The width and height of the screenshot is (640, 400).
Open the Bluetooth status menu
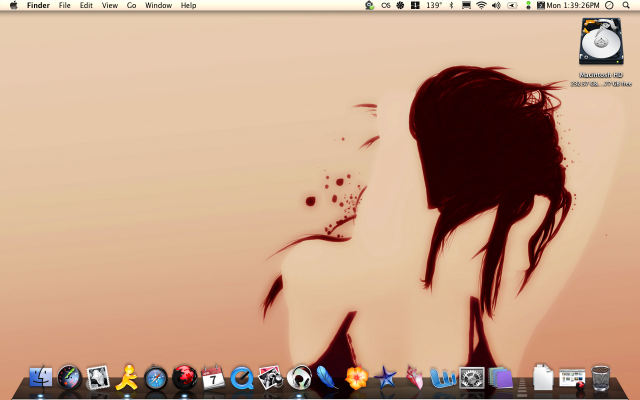[451, 5]
